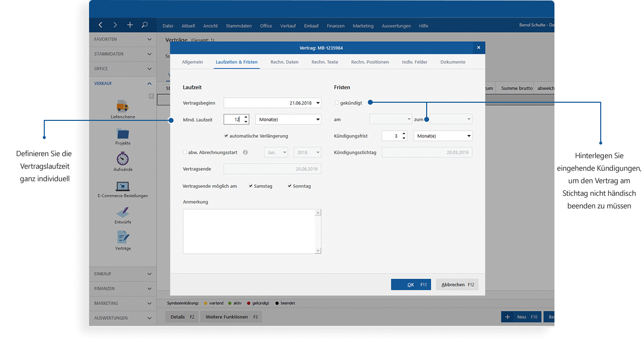Open E-Commerce-Bestellungen laptop icon
Screen dimensions: 644x344
[x=122, y=186]
